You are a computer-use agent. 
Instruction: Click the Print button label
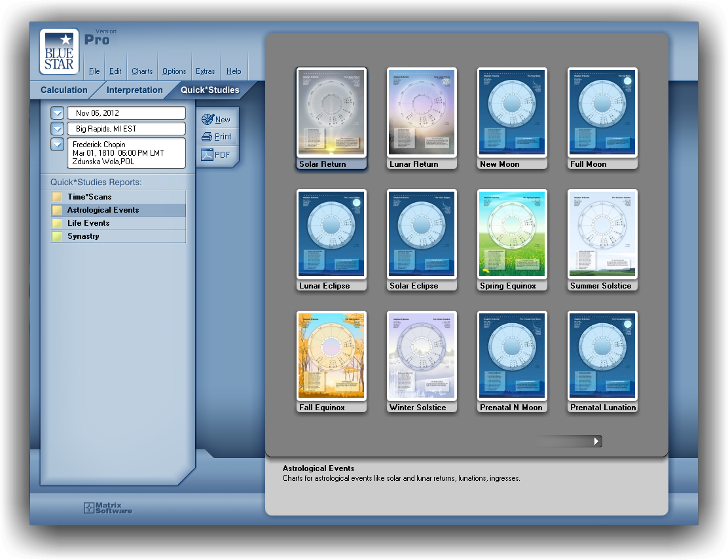[223, 137]
